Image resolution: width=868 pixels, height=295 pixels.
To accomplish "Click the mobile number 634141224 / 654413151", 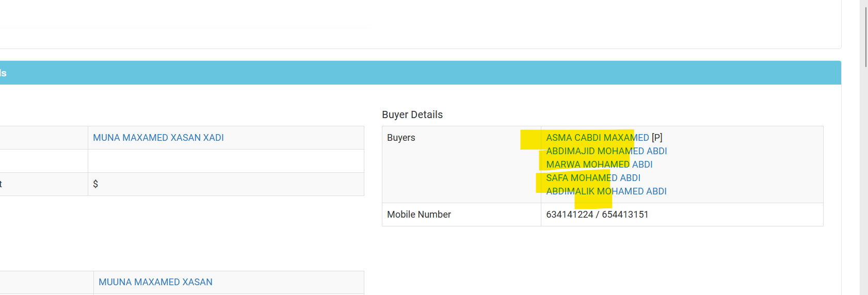I will tap(597, 215).
